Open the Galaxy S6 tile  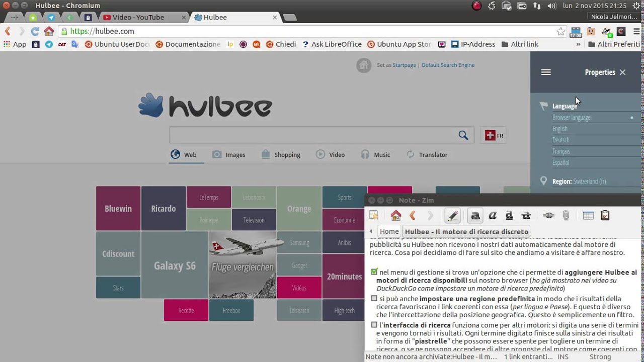[175, 265]
